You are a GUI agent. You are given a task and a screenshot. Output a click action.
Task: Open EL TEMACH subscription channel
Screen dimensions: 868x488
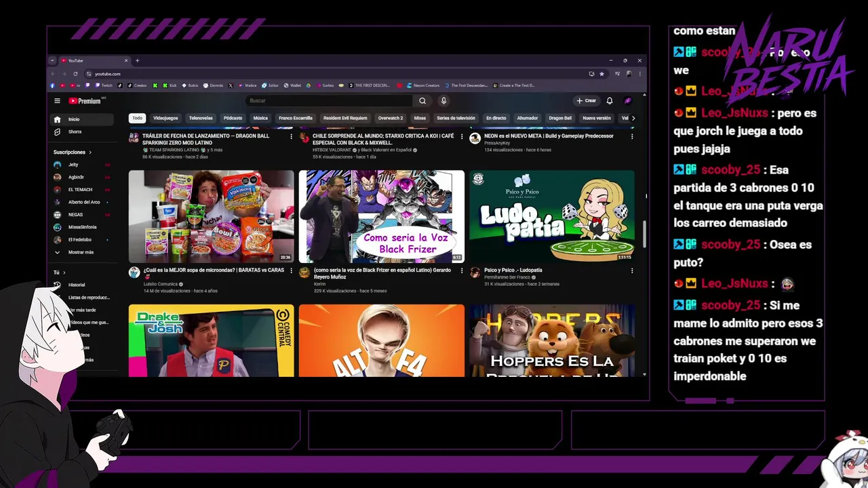coord(83,190)
